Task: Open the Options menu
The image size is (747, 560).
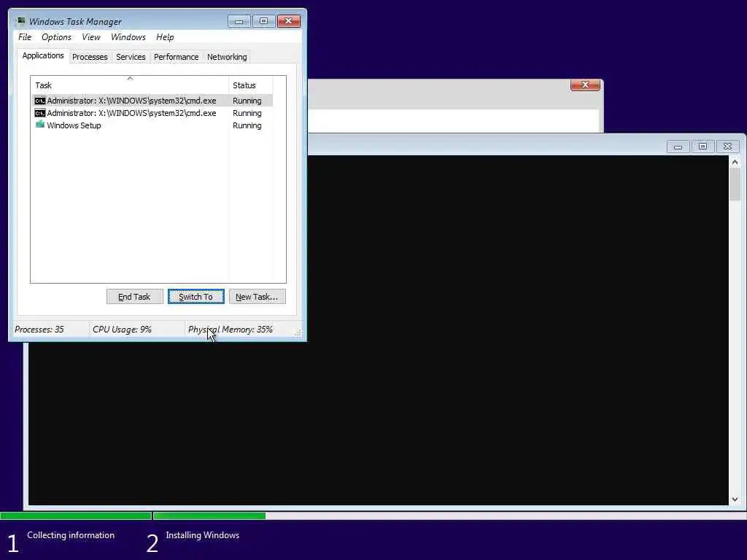Action: tap(56, 37)
